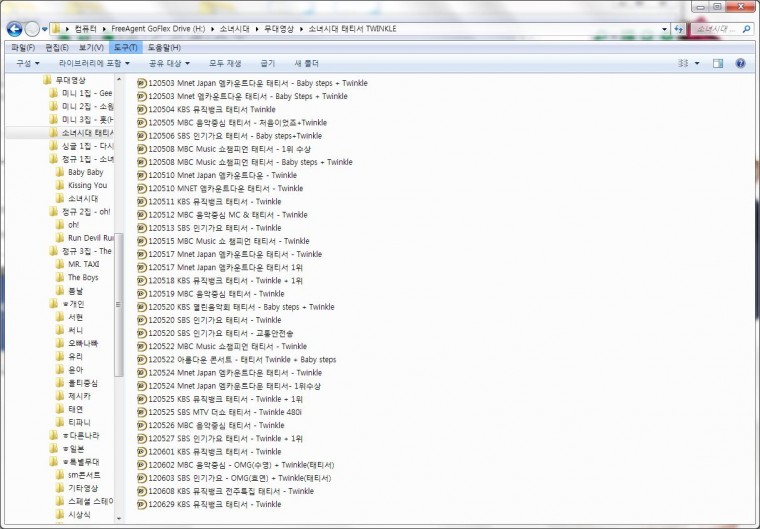The width and height of the screenshot is (760, 529).
Task: Click 컴퓨터 in the address breadcrumb
Action: [x=85, y=29]
